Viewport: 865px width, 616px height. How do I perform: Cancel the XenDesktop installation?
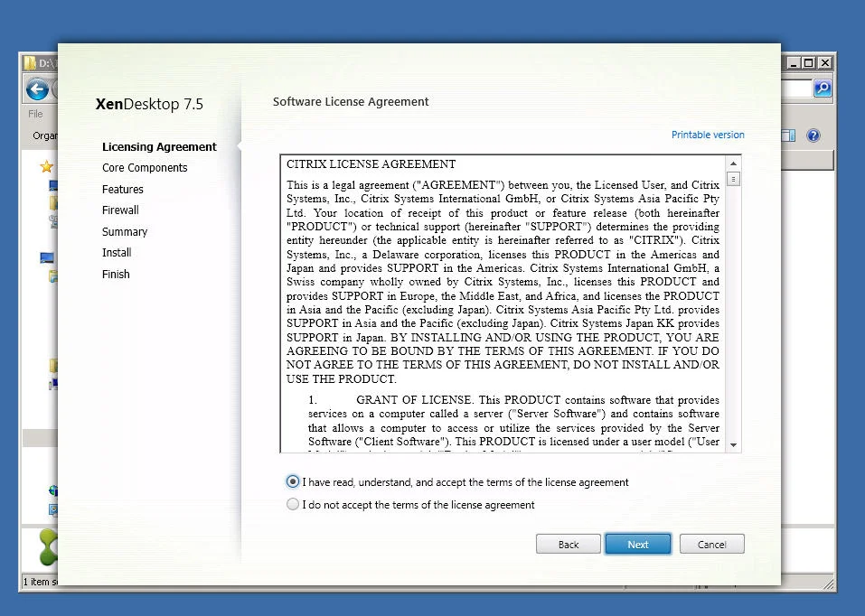click(x=711, y=544)
